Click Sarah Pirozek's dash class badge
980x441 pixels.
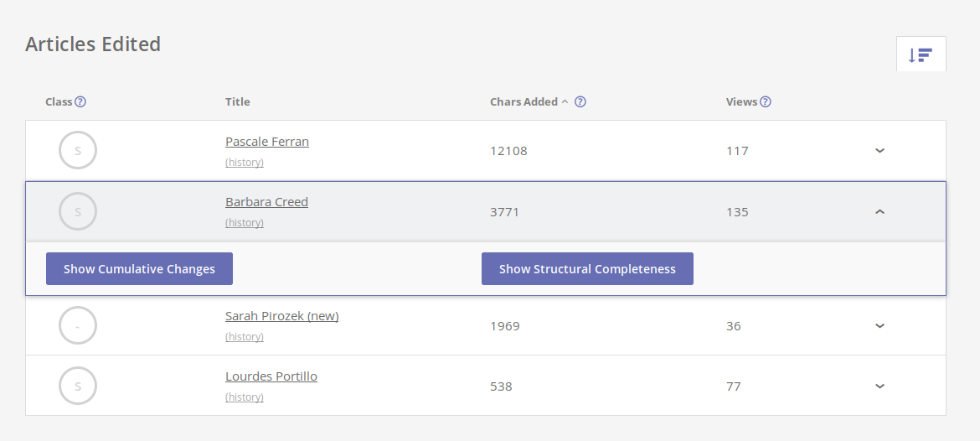click(x=78, y=325)
